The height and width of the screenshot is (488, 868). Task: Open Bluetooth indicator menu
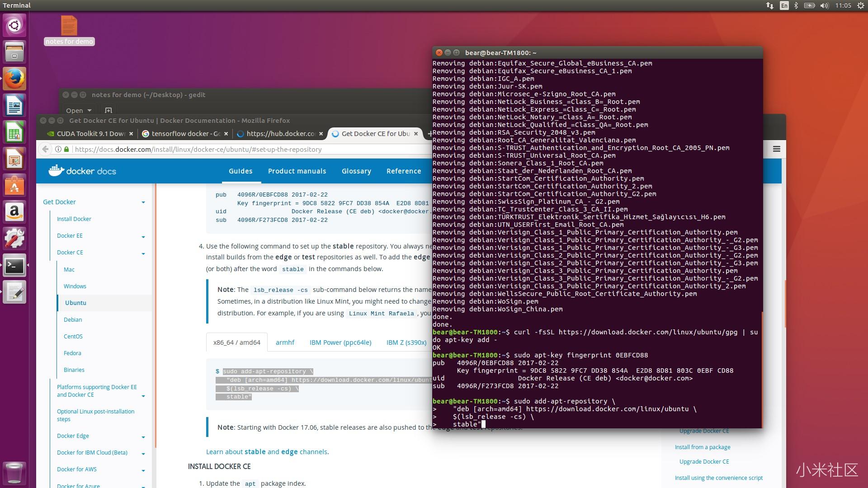(x=797, y=5)
